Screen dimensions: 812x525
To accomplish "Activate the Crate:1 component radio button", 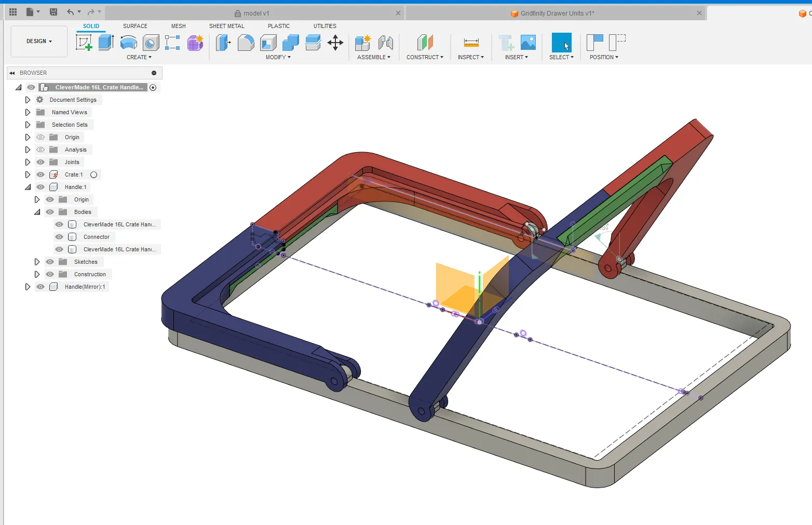I will [94, 174].
